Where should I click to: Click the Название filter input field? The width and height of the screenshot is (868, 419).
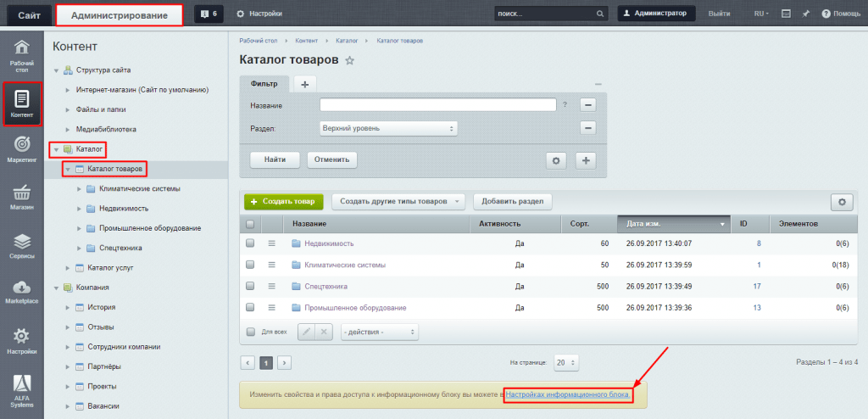(437, 105)
